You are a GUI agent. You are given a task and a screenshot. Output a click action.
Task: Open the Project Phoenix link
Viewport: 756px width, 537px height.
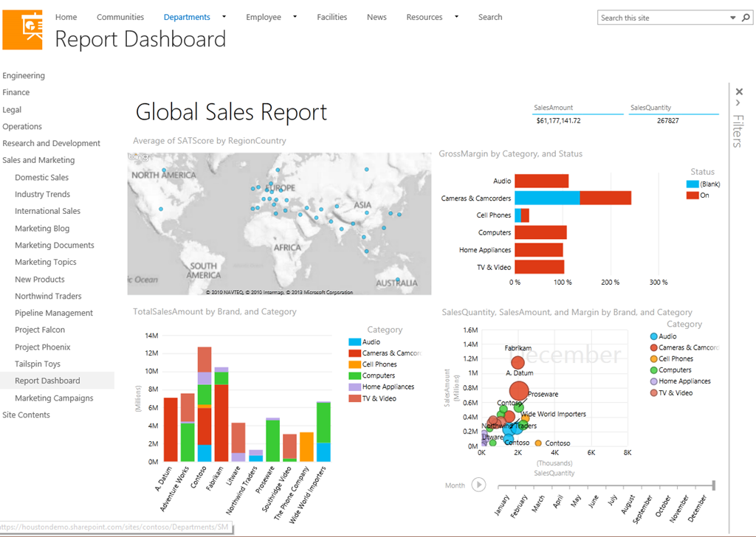tap(42, 347)
